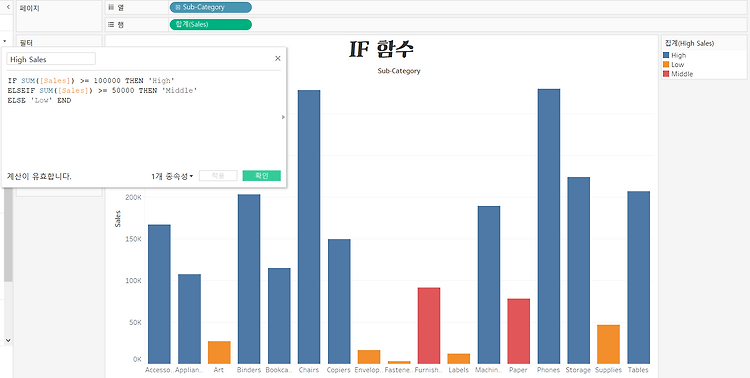Click the Labels axis label
Screen dimensions: 750x378
click(459, 370)
